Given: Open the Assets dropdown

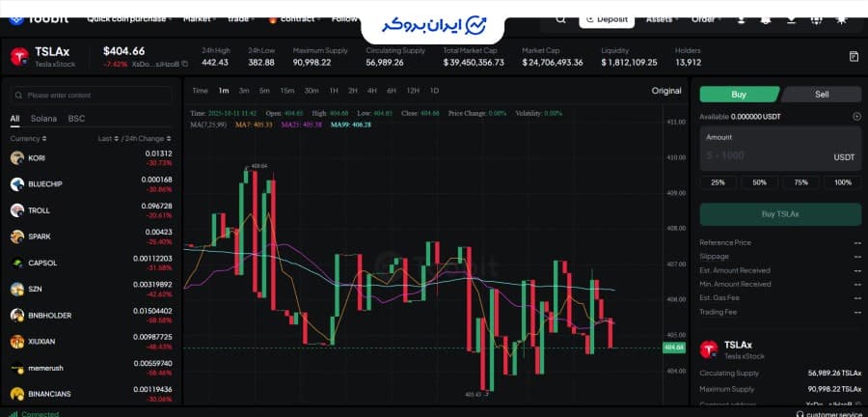Looking at the screenshot, I should pos(662,18).
